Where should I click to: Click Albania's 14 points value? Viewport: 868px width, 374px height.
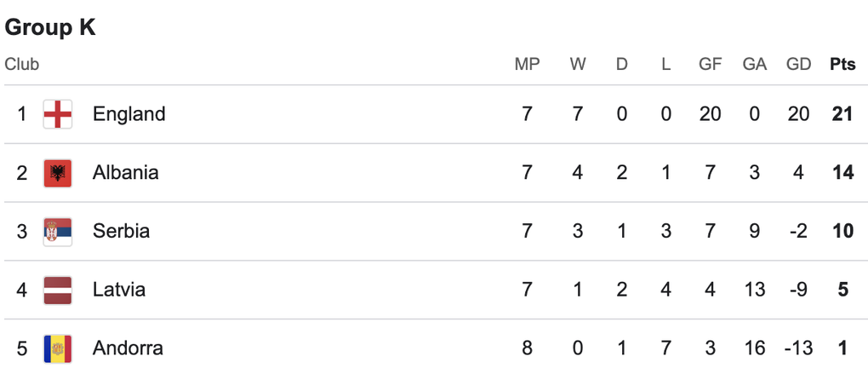pos(842,173)
